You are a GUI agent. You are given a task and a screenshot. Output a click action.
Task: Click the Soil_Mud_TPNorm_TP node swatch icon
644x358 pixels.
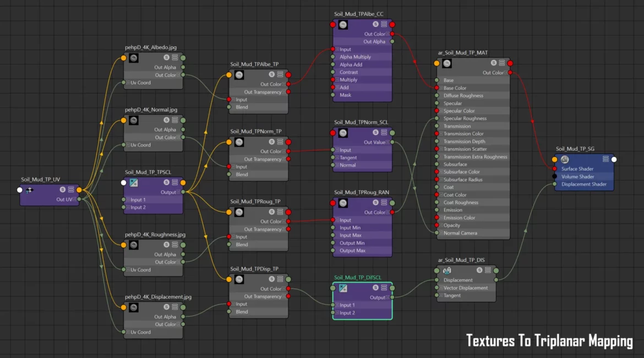[239, 142]
